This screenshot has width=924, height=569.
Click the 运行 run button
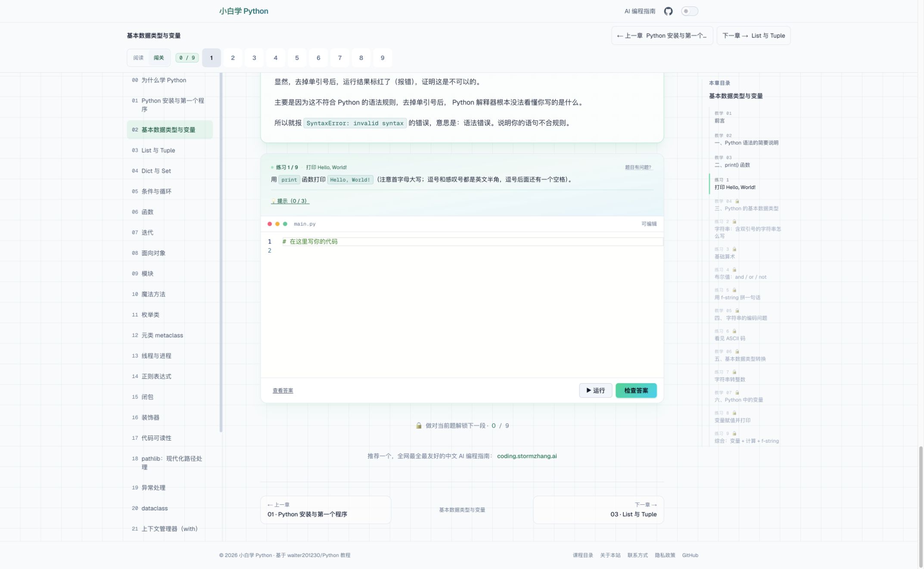pyautogui.click(x=595, y=391)
